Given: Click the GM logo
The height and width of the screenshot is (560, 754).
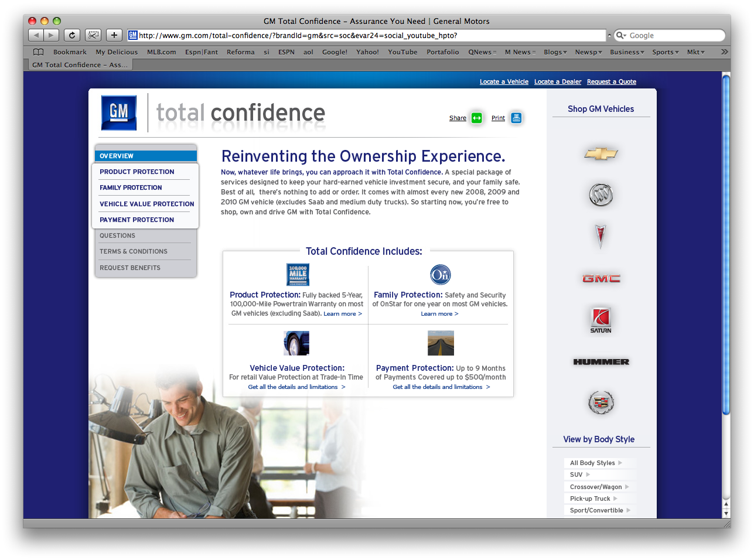Looking at the screenshot, I should (119, 112).
